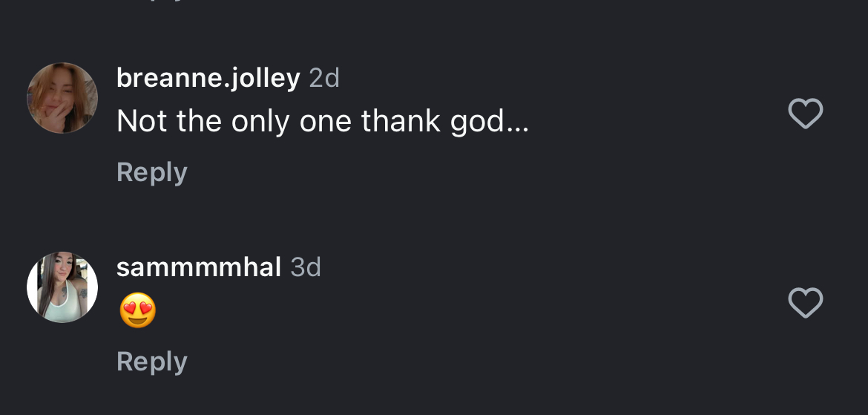
Task: Reply to sammmmhal's emoji comment
Action: pyautogui.click(x=152, y=362)
